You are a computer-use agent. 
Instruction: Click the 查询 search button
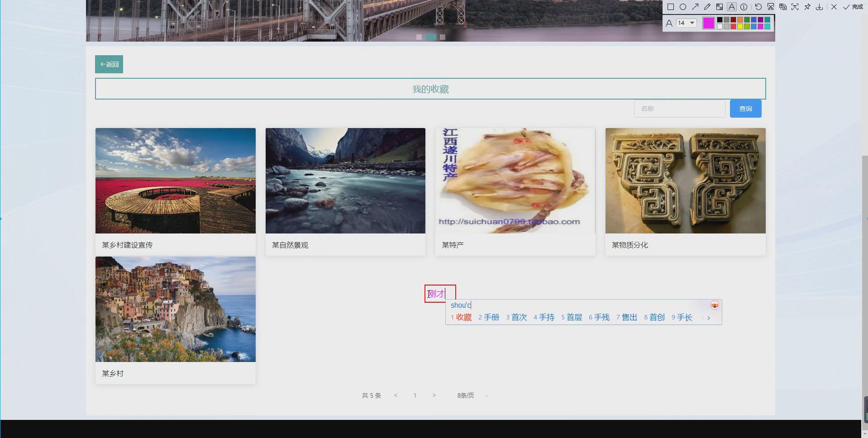click(745, 108)
